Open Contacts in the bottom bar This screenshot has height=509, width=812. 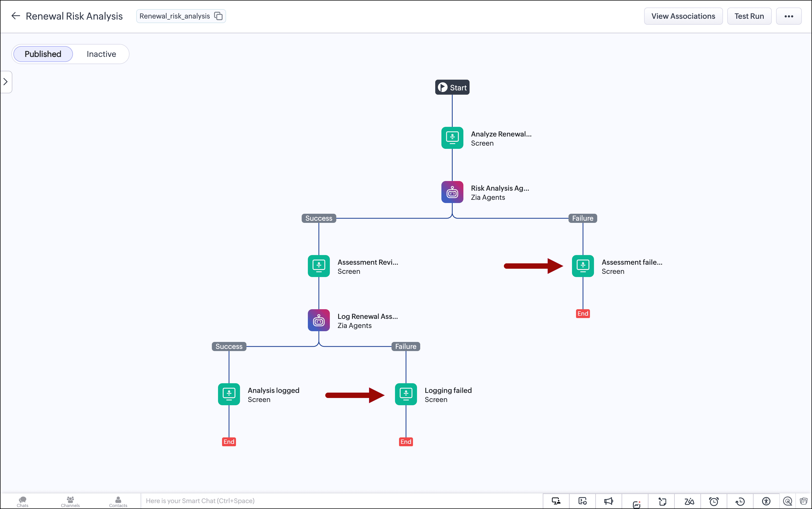[118, 501]
